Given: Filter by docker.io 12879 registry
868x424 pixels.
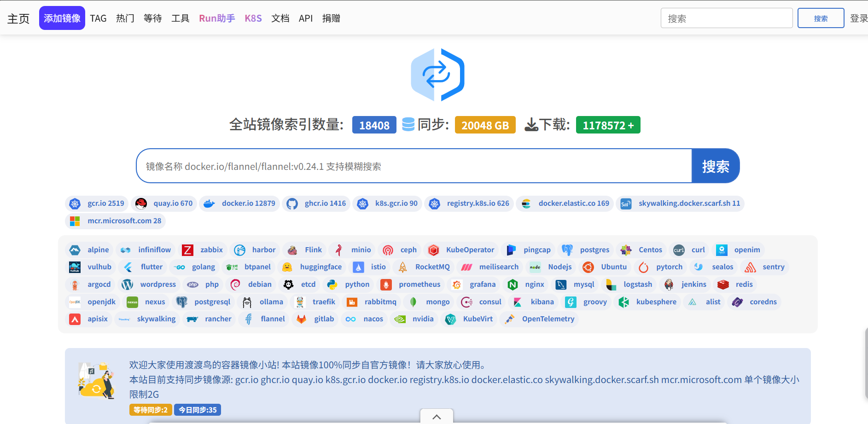Looking at the screenshot, I should coord(239,203).
